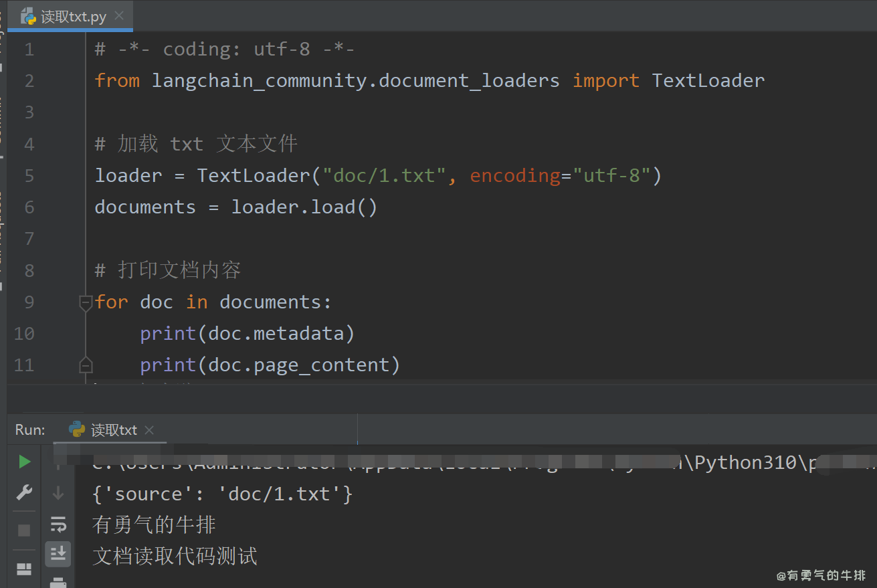
Task: Close the 读取txt.py editor tab
Action: point(119,16)
